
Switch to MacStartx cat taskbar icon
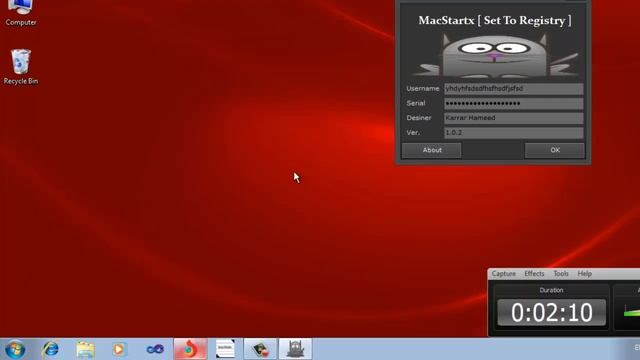pos(296,349)
